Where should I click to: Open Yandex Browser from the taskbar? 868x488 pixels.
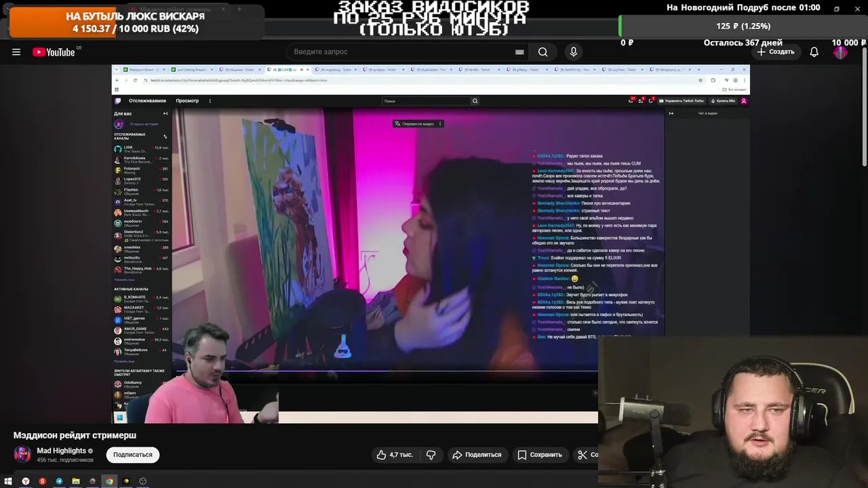26,481
